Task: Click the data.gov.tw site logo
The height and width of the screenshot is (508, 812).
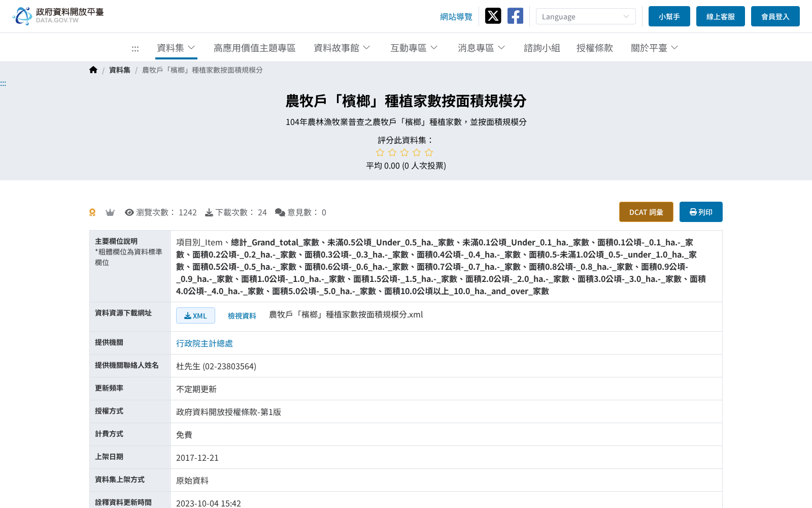Action: tap(58, 16)
